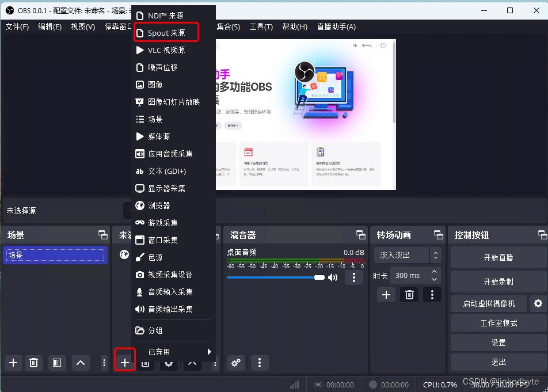Pop out the Controls dock panel
548x392 pixels.
(542, 235)
